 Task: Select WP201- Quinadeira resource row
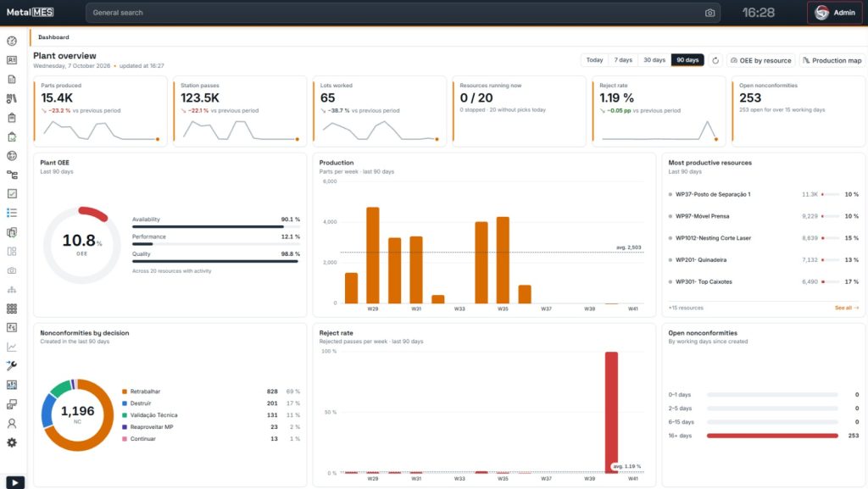tap(764, 259)
